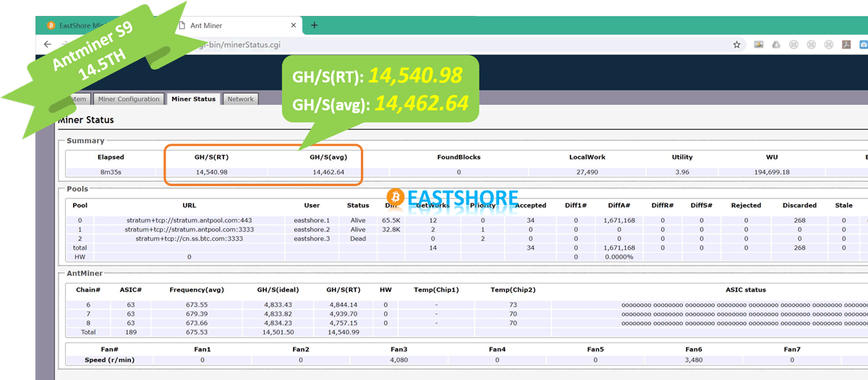
Task: Open a new browser tab with plus button
Action: [314, 25]
